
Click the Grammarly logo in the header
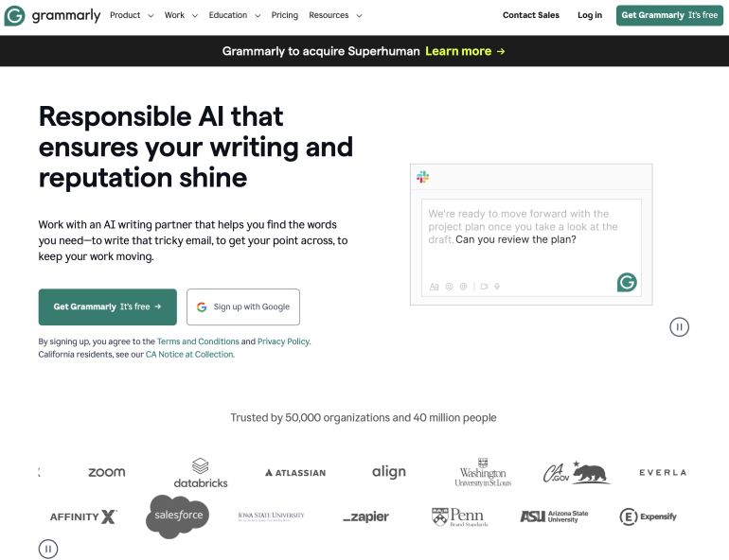[x=52, y=15]
